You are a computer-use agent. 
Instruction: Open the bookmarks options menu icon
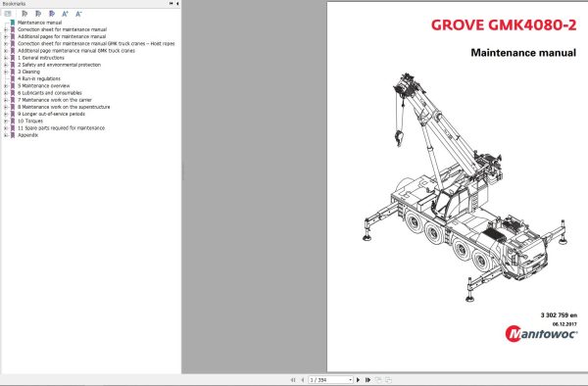coord(8,14)
